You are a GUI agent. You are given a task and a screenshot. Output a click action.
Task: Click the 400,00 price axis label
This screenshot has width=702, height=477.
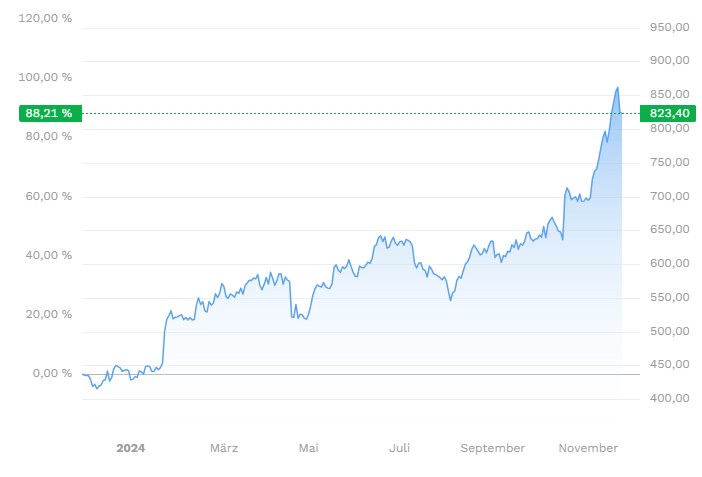tap(670, 398)
